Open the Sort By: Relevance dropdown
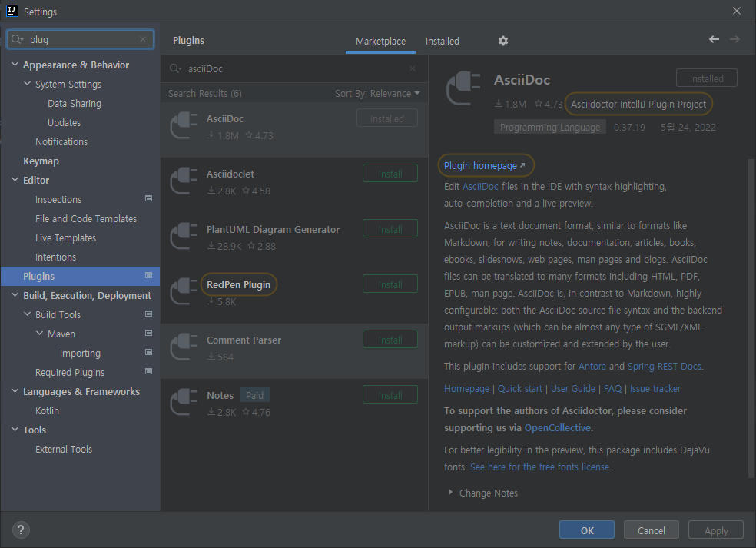 pos(377,94)
